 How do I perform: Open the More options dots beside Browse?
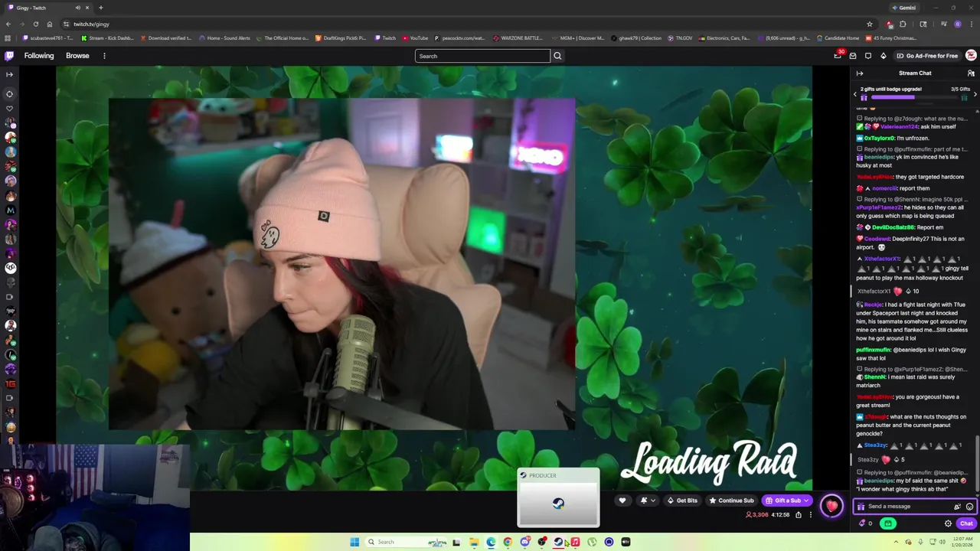[x=104, y=55]
